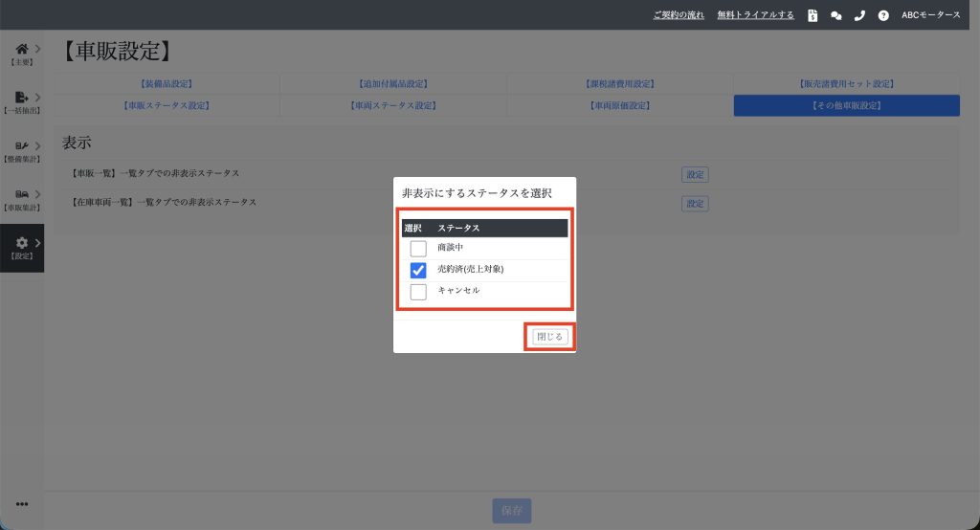The width and height of the screenshot is (980, 530).
Task: Uncheck the 売約済(売上対象) checkbox
Action: tap(418, 271)
